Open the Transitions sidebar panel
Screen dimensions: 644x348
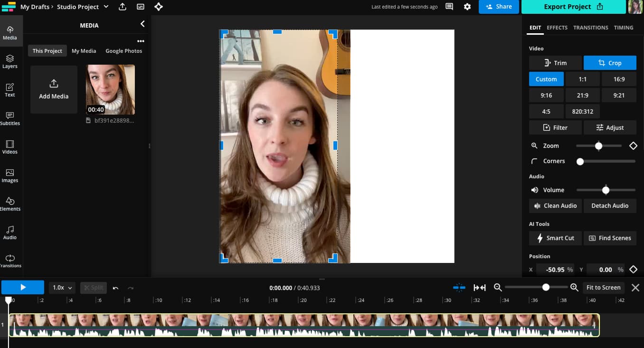10,261
